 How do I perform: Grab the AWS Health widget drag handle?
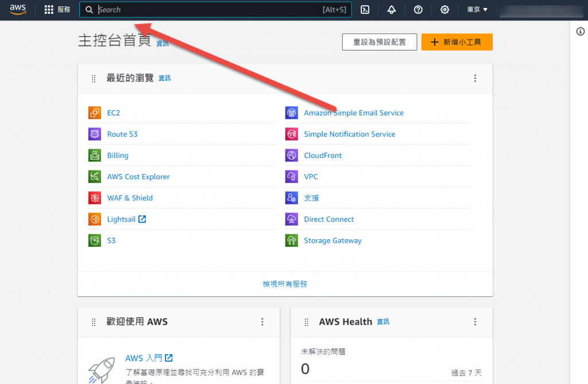click(x=307, y=322)
